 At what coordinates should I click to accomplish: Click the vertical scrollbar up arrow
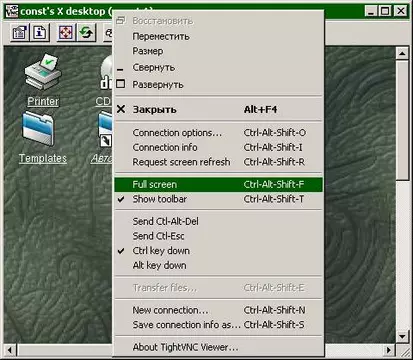coord(402,53)
